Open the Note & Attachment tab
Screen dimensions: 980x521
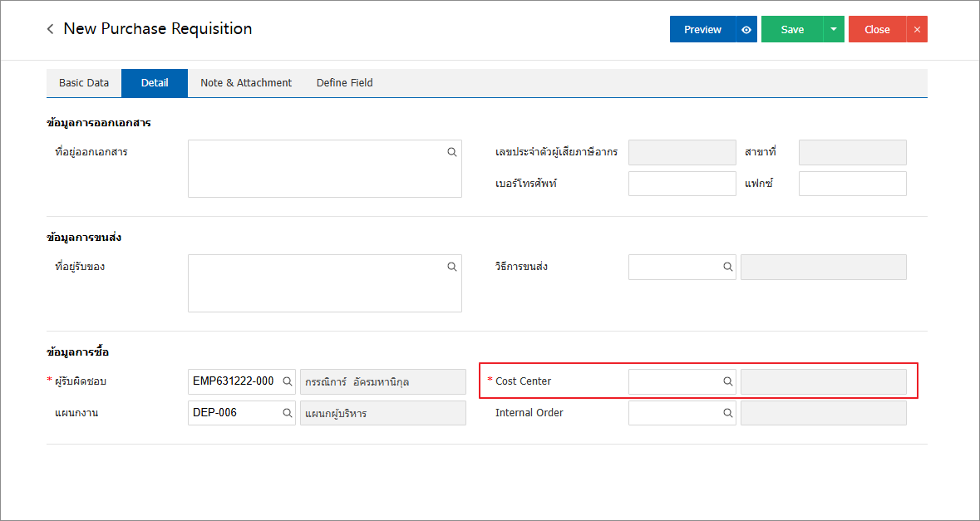tap(246, 83)
